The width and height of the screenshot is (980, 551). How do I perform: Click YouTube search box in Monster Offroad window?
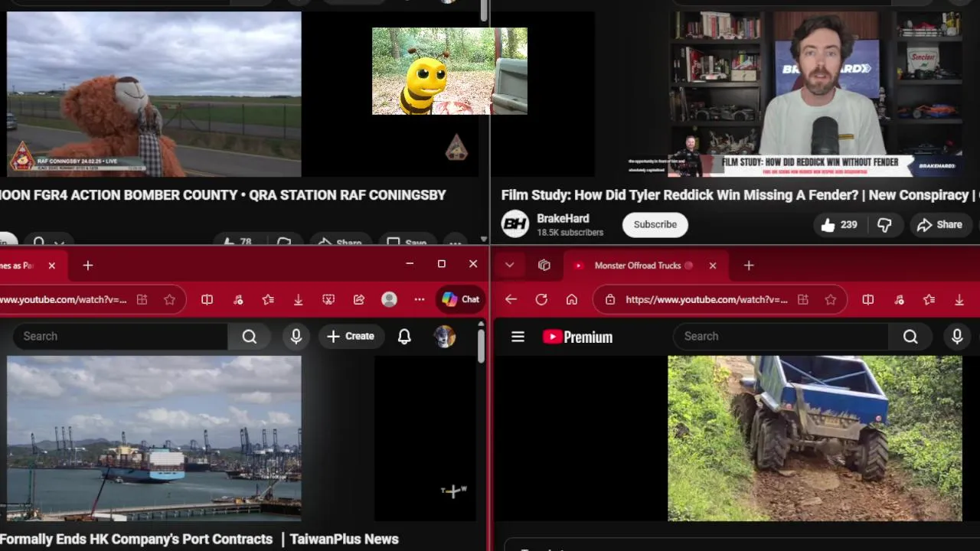point(780,336)
